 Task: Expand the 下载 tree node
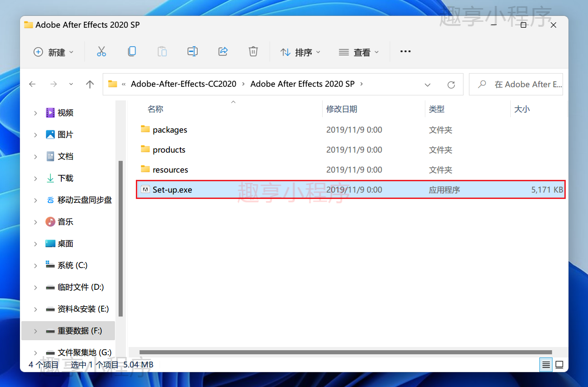click(x=35, y=179)
